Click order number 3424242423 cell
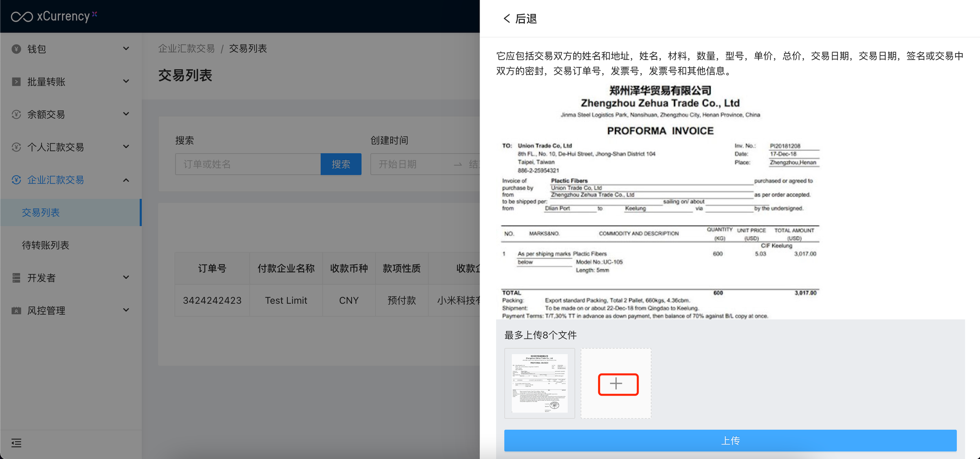 point(212,300)
